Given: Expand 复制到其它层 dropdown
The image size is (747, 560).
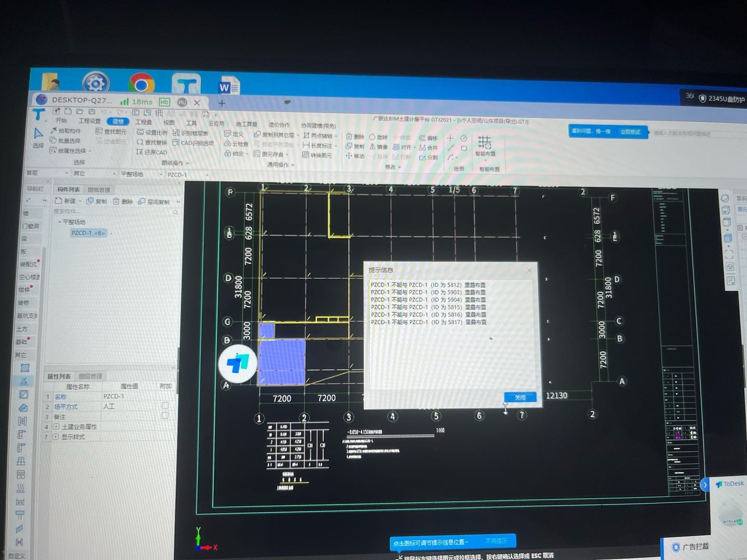Looking at the screenshot, I should [x=298, y=135].
